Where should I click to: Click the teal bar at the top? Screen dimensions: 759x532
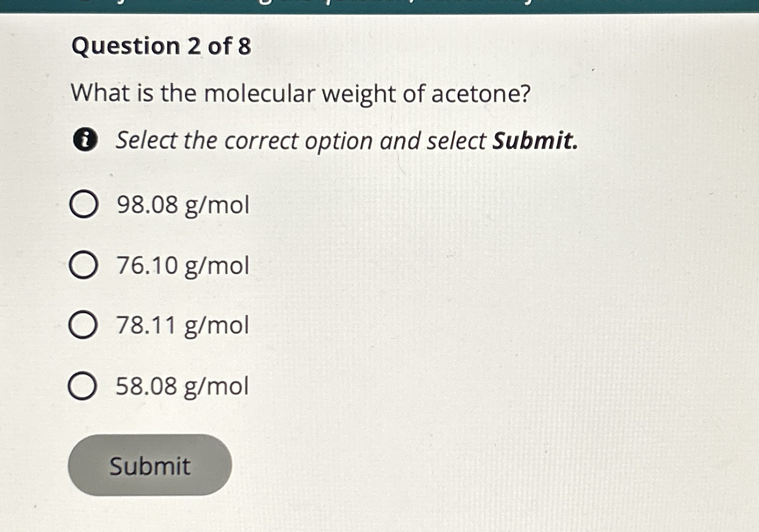tap(379, 7)
